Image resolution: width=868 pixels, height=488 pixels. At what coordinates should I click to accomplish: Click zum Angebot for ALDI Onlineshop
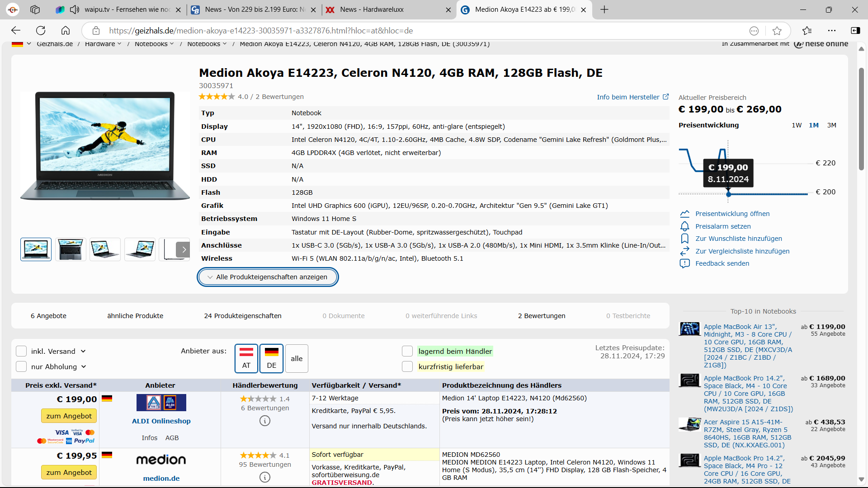tap(69, 416)
